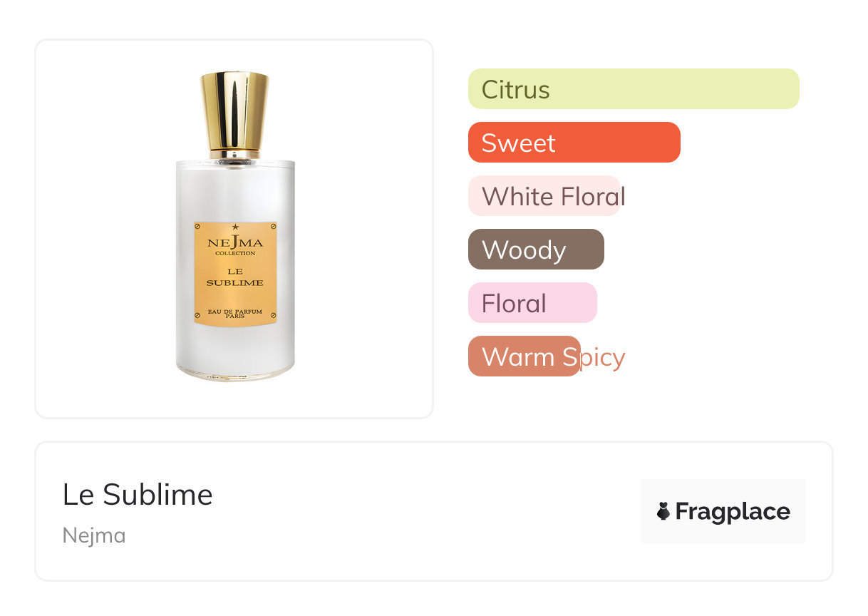Viewport: 868px width, 616px height.
Task: Click the Warm Spicy accord bar
Action: pyautogui.click(x=525, y=356)
